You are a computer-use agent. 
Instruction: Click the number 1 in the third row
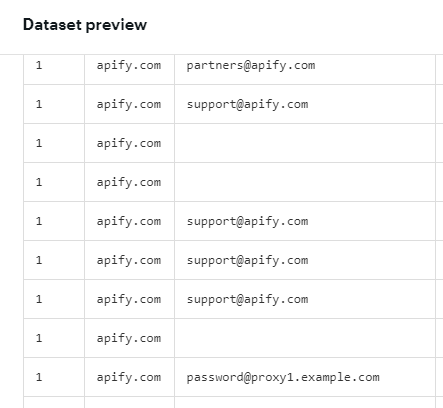39,143
